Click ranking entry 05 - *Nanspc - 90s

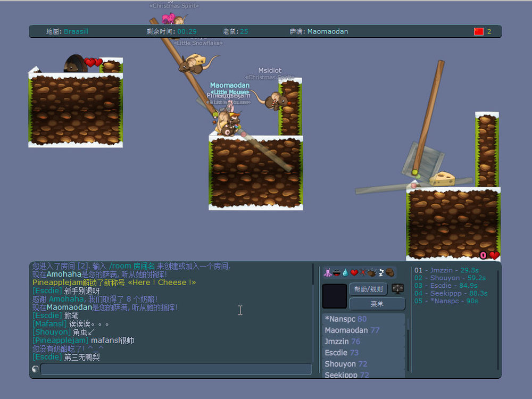click(446, 301)
